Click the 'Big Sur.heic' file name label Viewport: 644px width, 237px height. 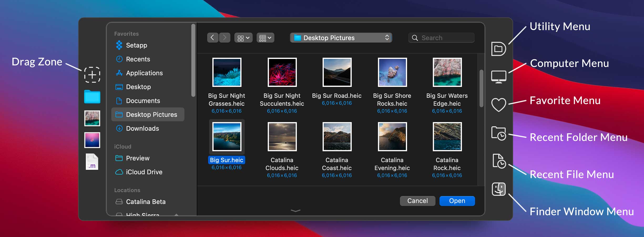[x=227, y=160]
